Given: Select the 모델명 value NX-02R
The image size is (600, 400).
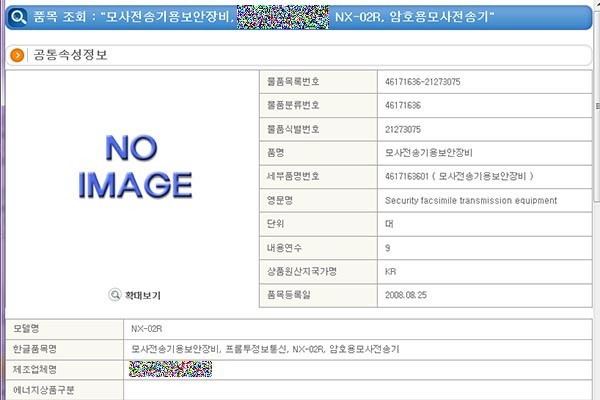Looking at the screenshot, I should coord(147,329).
